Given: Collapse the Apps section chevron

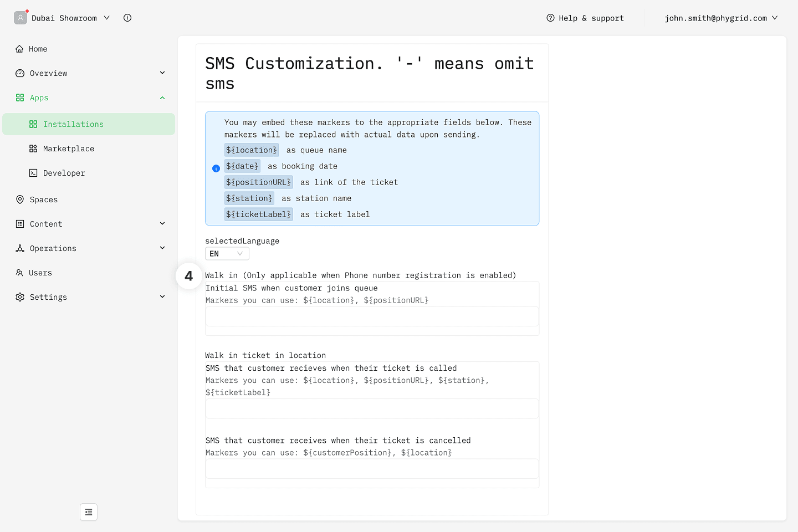Looking at the screenshot, I should click(162, 98).
